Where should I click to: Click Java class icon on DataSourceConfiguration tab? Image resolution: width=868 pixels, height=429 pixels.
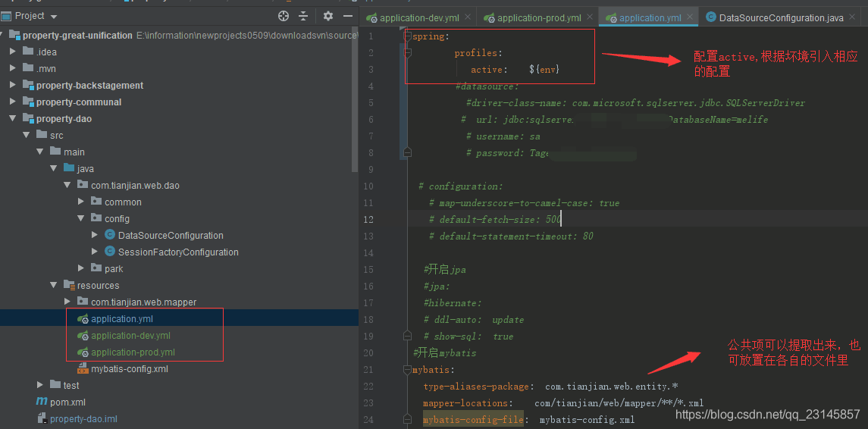(711, 17)
